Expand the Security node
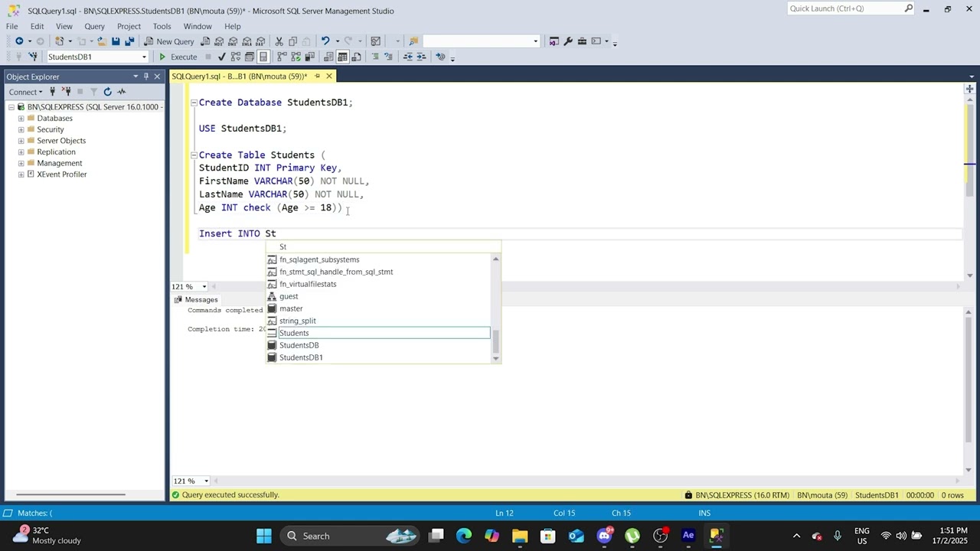Screen dimensions: 980x551 pos(21,129)
